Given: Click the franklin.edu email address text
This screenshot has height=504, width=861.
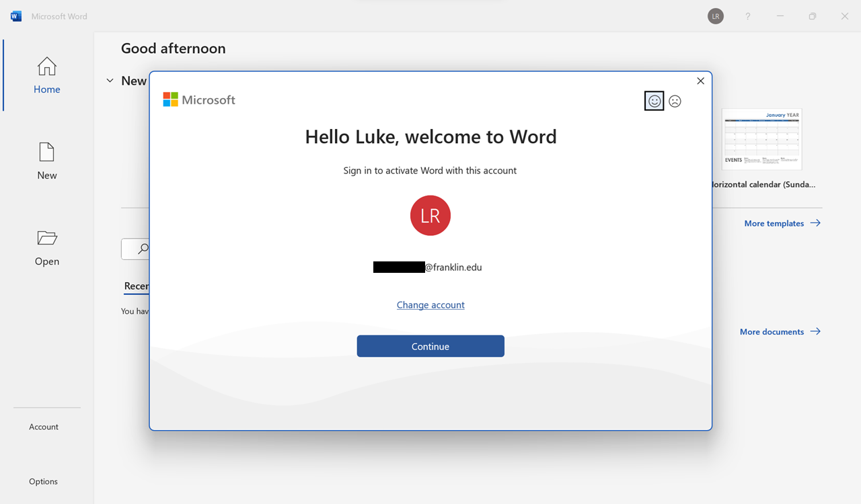Looking at the screenshot, I should coord(428,267).
